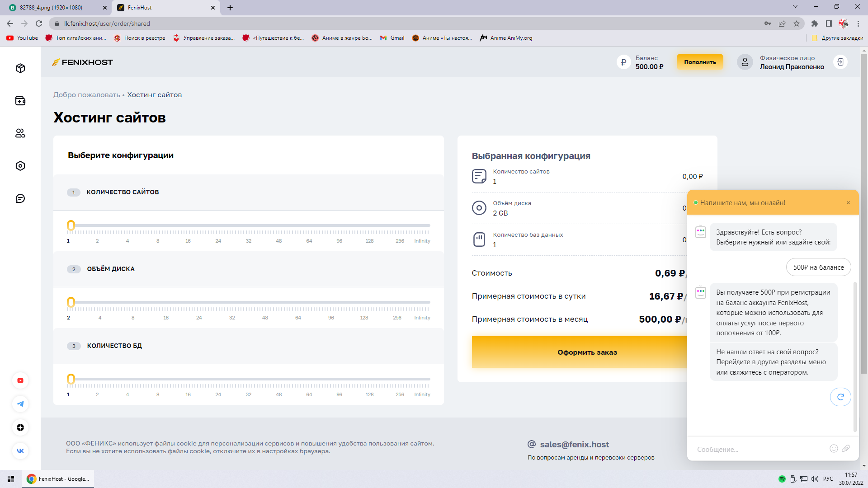This screenshot has width=868, height=488.
Task: Restart chat with the refresh icon
Action: click(x=840, y=397)
